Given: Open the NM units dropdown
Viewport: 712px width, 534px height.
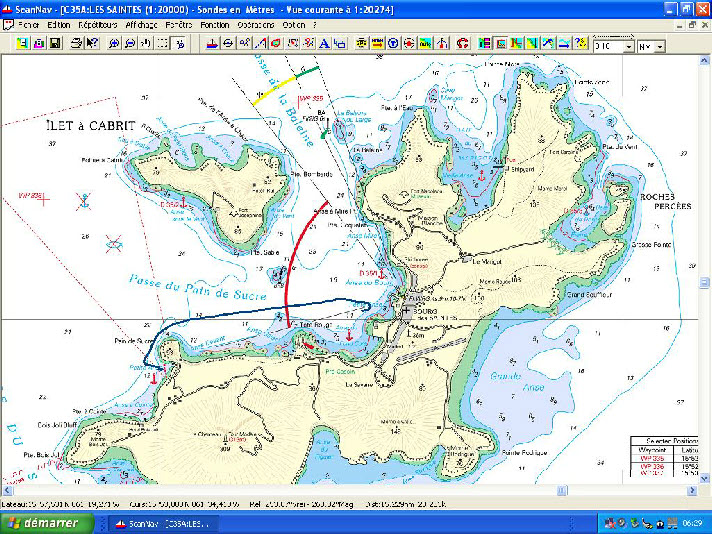Looking at the screenshot, I should pyautogui.click(x=661, y=46).
